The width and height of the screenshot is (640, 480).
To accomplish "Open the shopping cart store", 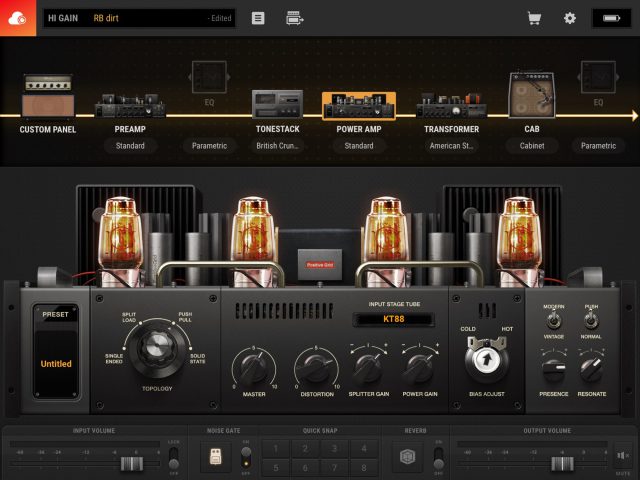I will 535,18.
